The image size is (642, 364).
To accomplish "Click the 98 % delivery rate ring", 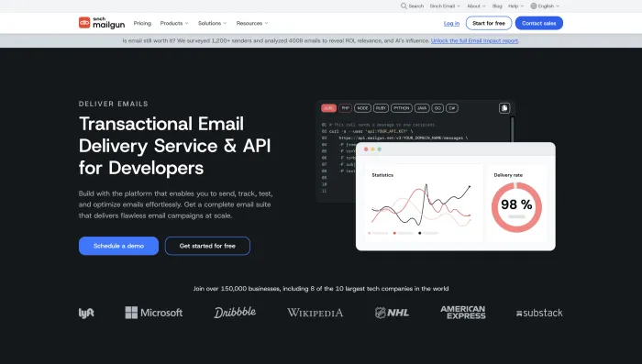I will (516, 207).
